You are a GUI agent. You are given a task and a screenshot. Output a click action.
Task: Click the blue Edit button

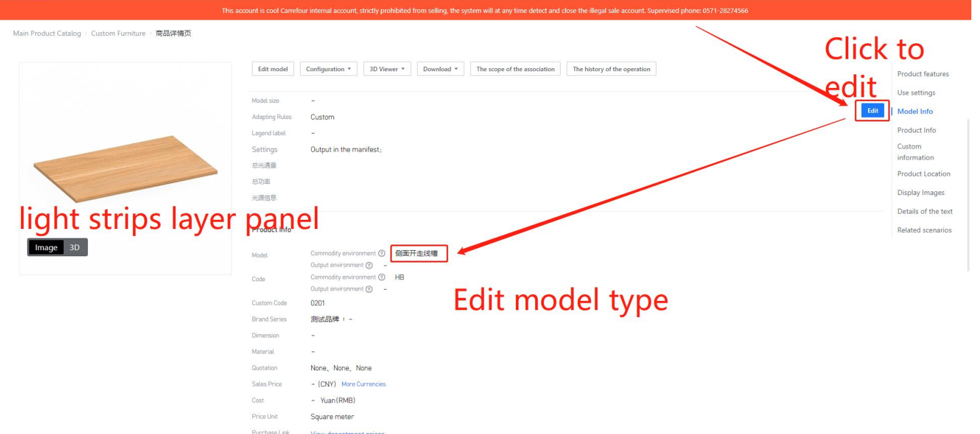tap(872, 111)
